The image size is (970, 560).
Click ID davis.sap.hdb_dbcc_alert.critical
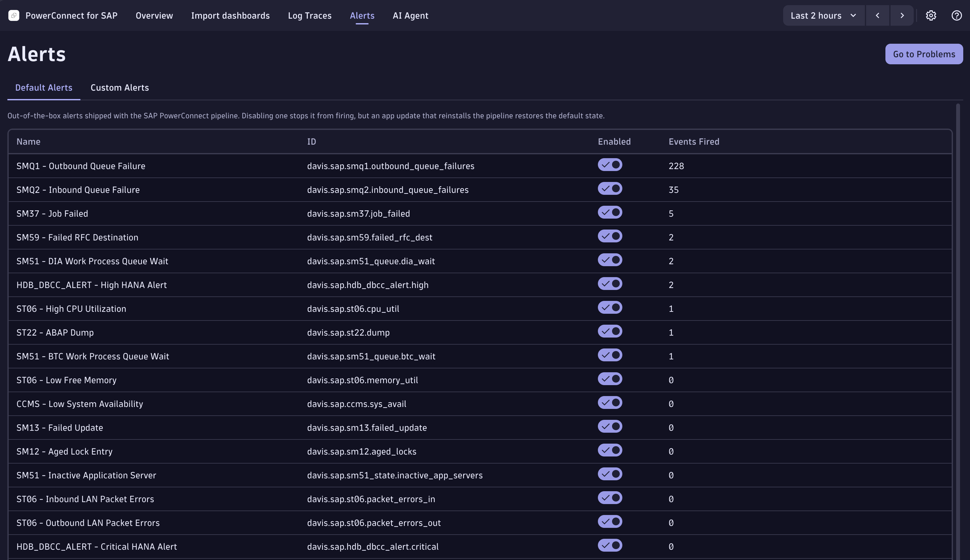373,547
